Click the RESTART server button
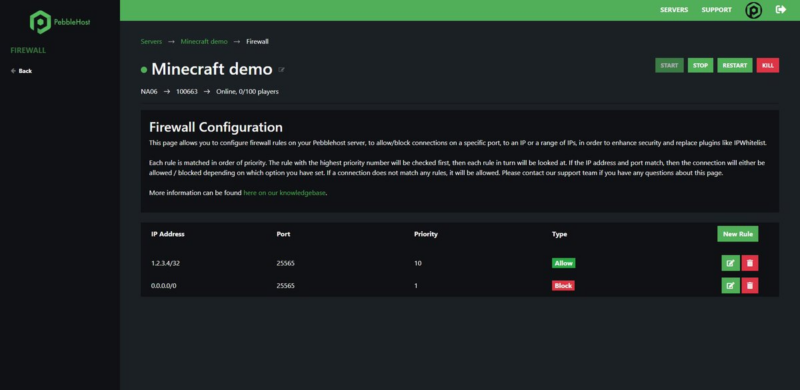Viewport: 800px width, 390px height. pos(735,65)
